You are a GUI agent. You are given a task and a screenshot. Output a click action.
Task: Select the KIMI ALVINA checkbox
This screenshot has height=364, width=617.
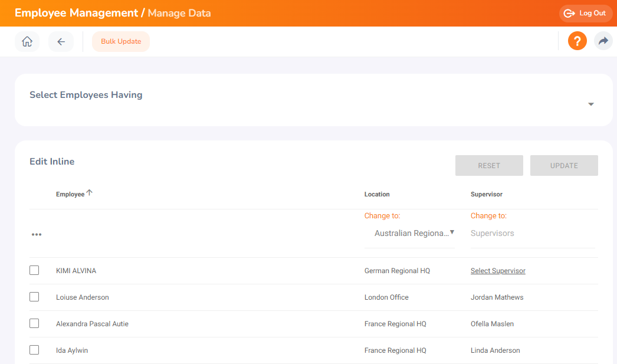coord(34,270)
